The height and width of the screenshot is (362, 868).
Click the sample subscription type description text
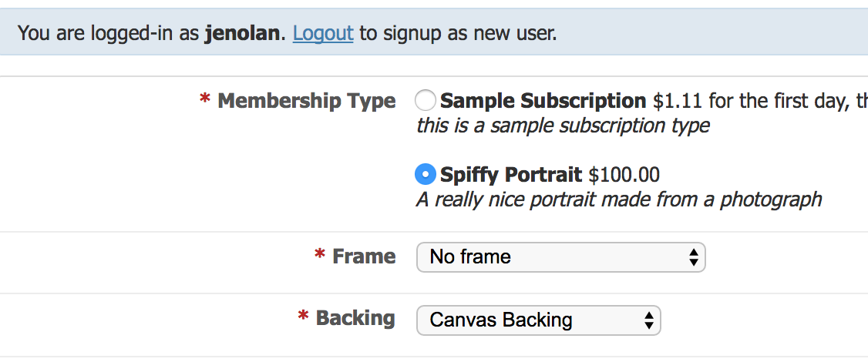(x=563, y=126)
